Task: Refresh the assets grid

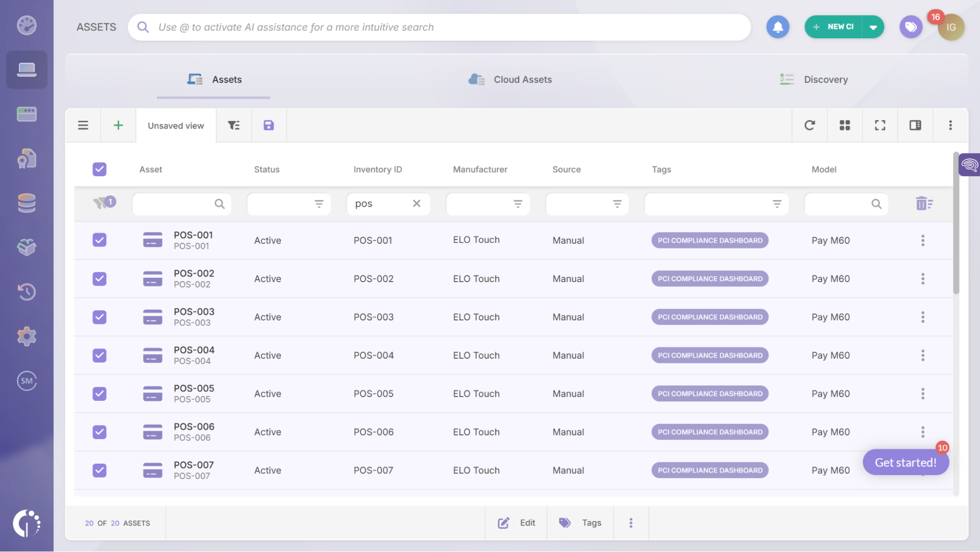Action: click(x=809, y=125)
